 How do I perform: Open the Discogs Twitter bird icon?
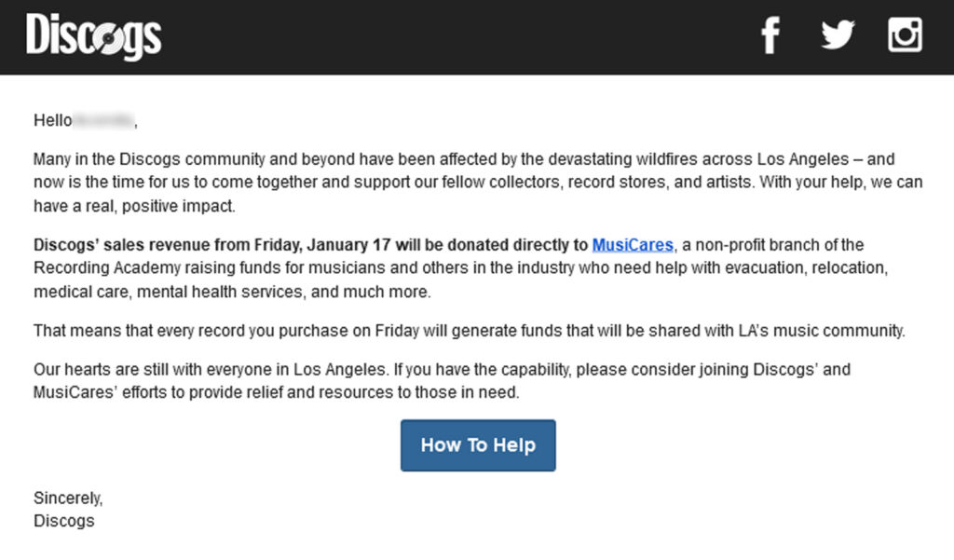(837, 36)
